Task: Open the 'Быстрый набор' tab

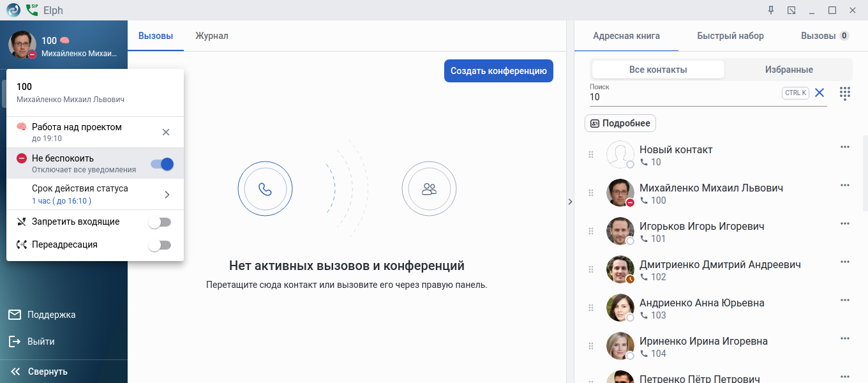Action: [730, 36]
